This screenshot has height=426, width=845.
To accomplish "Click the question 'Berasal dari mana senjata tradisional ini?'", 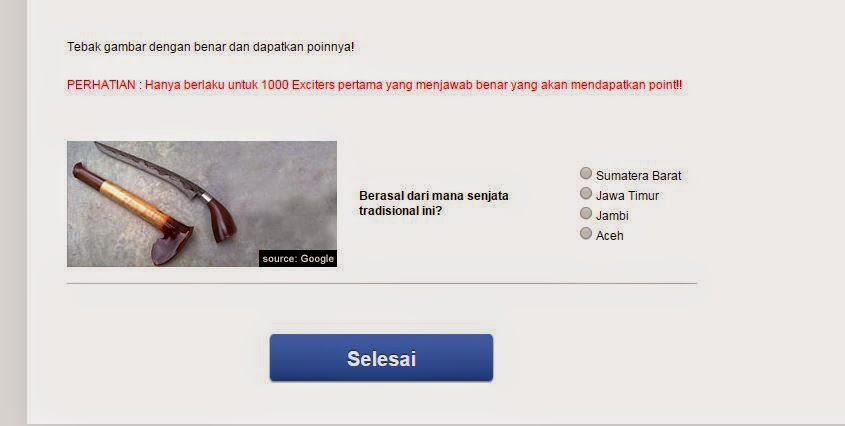I will [x=434, y=203].
